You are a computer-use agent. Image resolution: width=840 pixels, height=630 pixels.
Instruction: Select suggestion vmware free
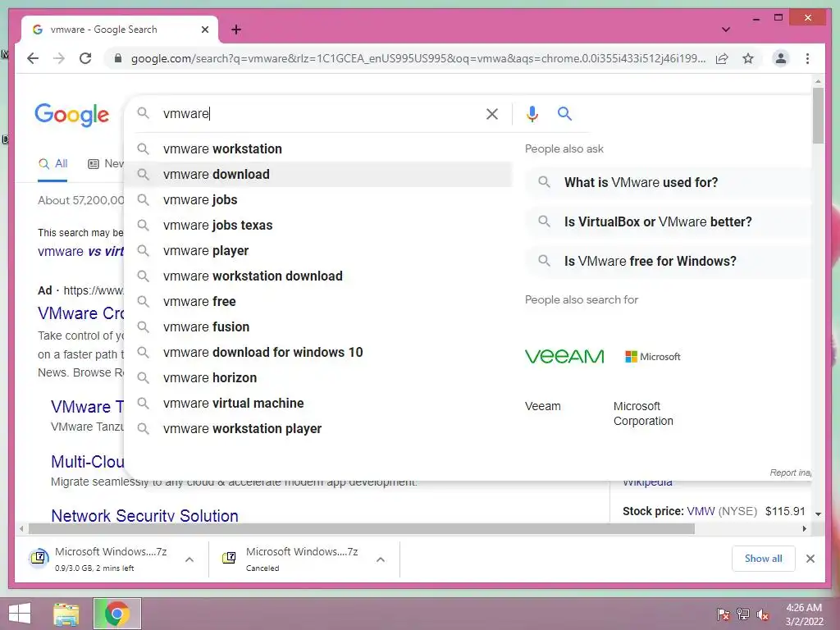[318, 302]
